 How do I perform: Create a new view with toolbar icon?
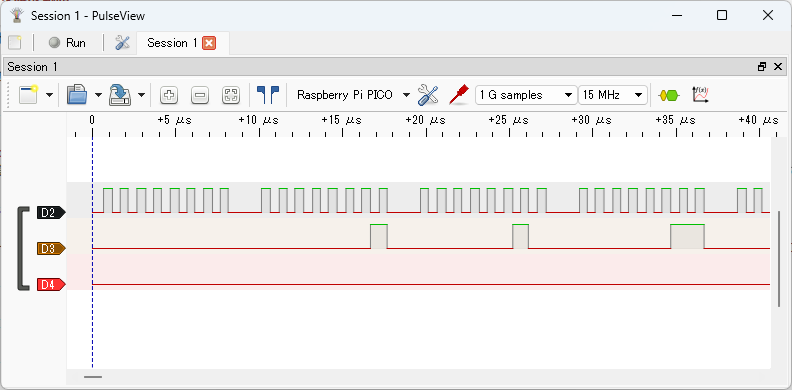(x=29, y=94)
